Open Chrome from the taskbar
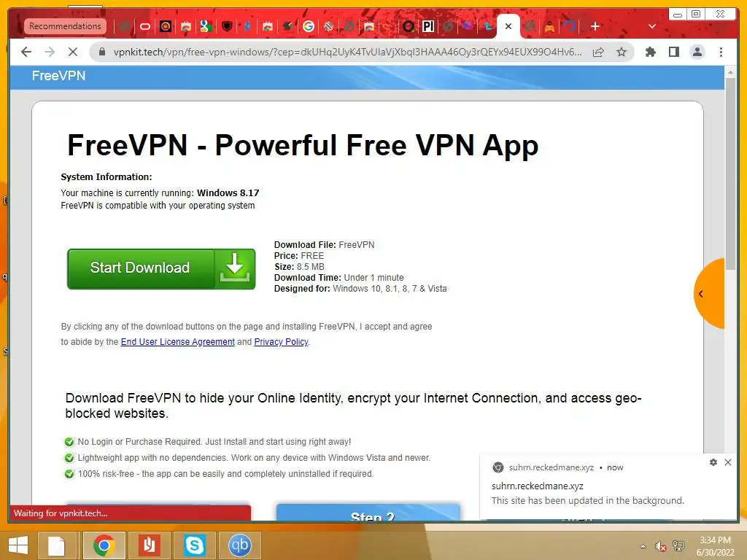Screen dimensions: 747x560 [x=104, y=545]
